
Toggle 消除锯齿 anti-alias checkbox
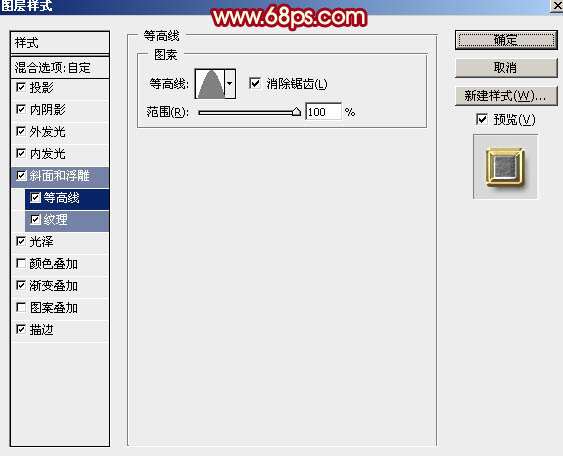click(255, 84)
